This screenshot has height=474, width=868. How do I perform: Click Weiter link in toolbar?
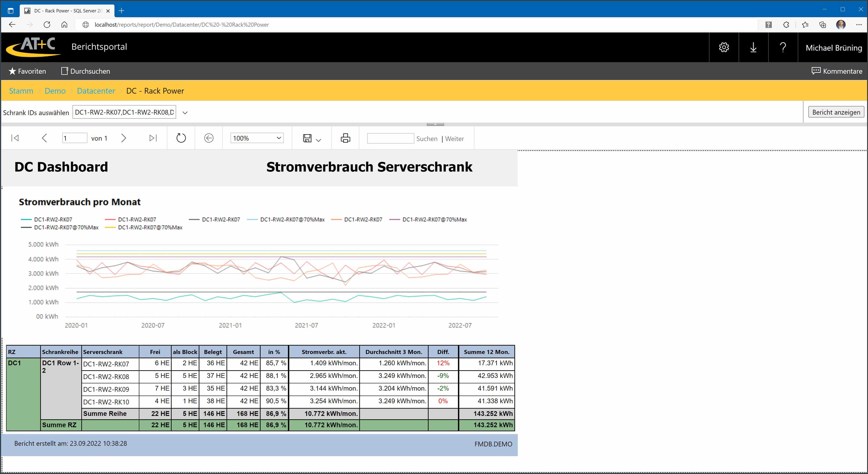tap(454, 139)
